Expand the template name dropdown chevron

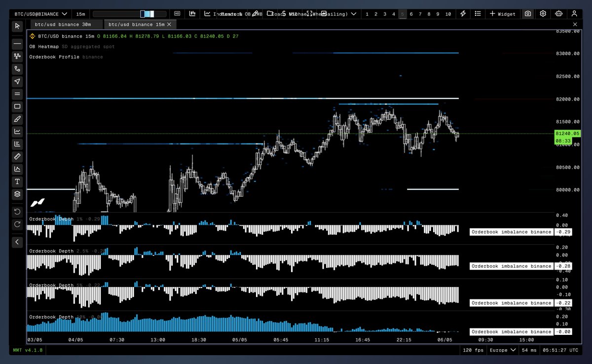pos(353,14)
